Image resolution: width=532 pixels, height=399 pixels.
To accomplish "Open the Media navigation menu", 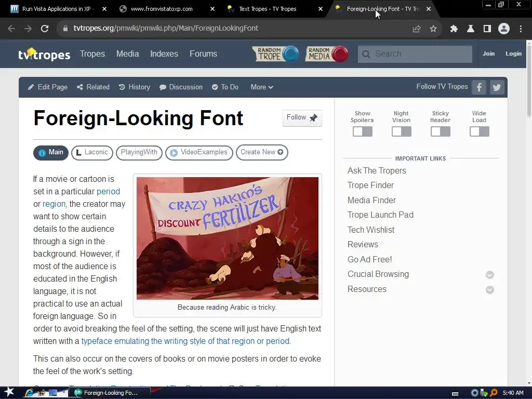I will click(128, 54).
